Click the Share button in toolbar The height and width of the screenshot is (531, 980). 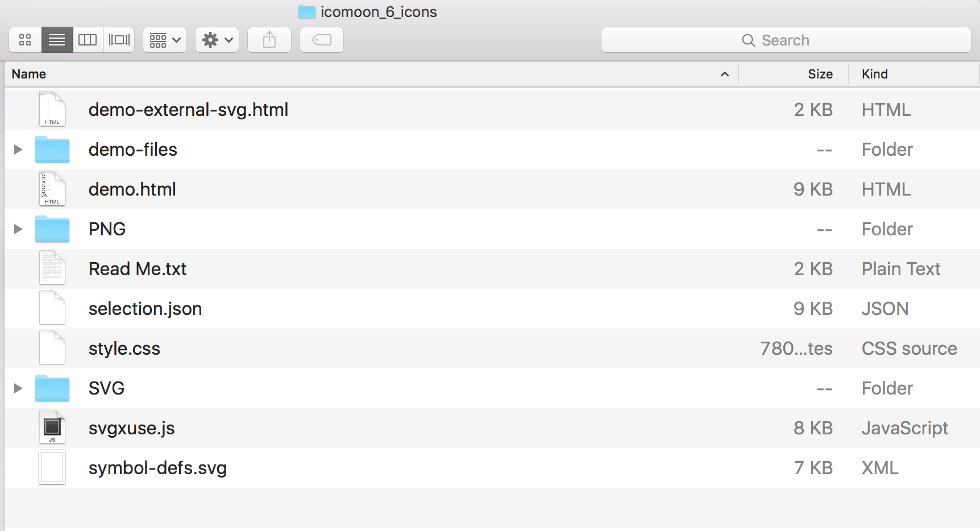click(269, 40)
